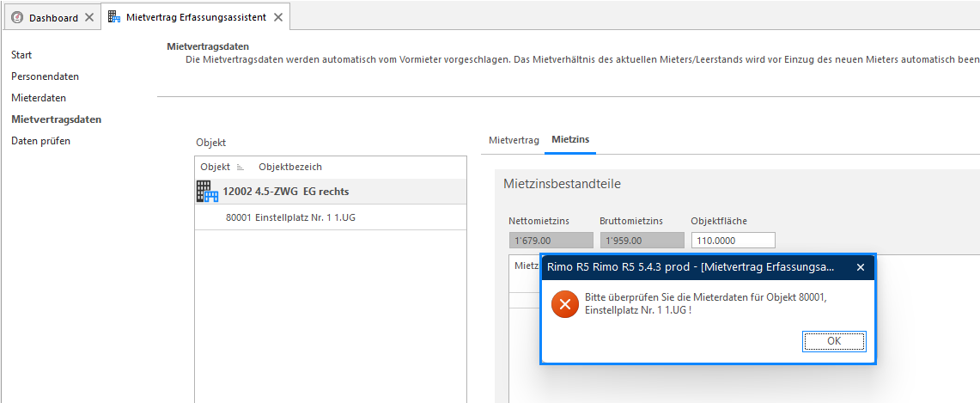The width and height of the screenshot is (980, 403).
Task: Switch to the Dashboard tab
Action: [x=53, y=17]
